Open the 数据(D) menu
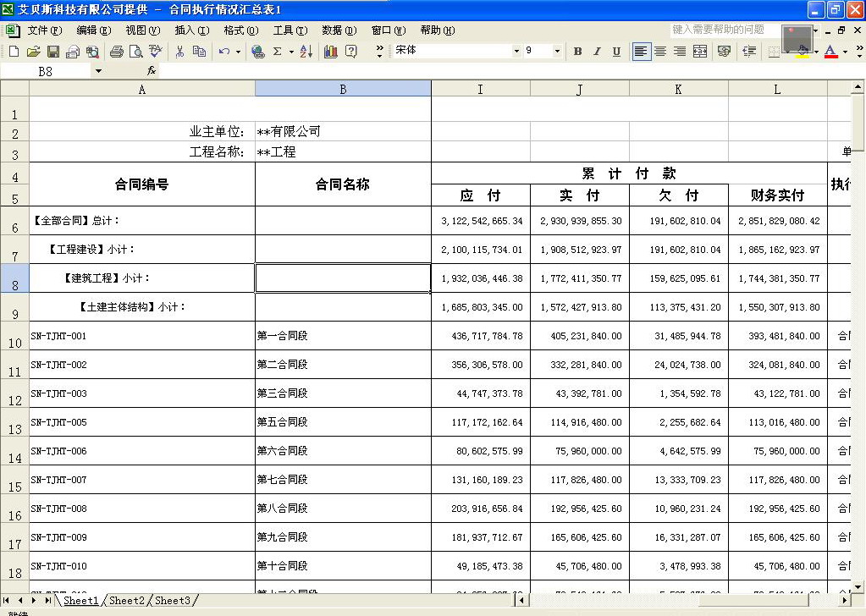Image resolution: width=866 pixels, height=616 pixels. pyautogui.click(x=339, y=30)
